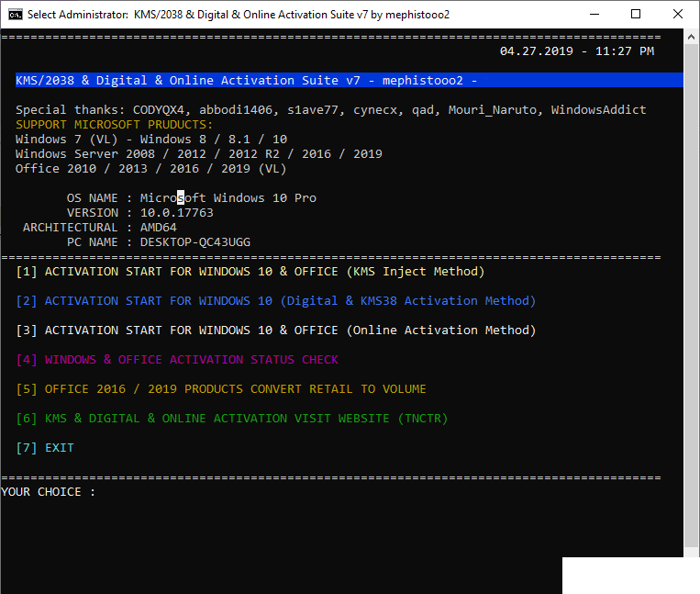This screenshot has height=594, width=700.
Task: Click the VERSION 10.0.17763 line
Action: pyautogui.click(x=140, y=213)
